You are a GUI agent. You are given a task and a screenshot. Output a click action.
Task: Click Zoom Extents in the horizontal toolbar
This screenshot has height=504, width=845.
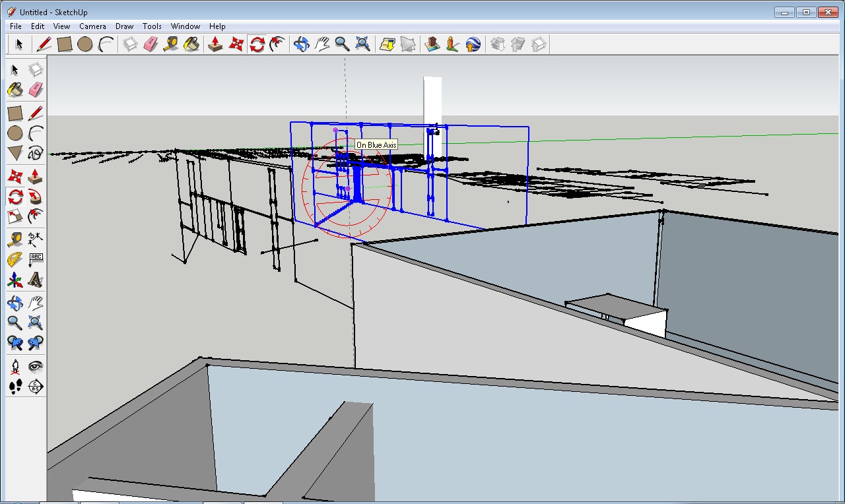[362, 44]
